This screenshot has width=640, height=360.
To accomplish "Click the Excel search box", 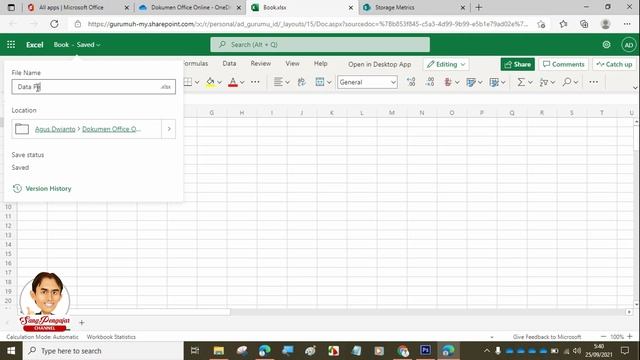I will 320,44.
